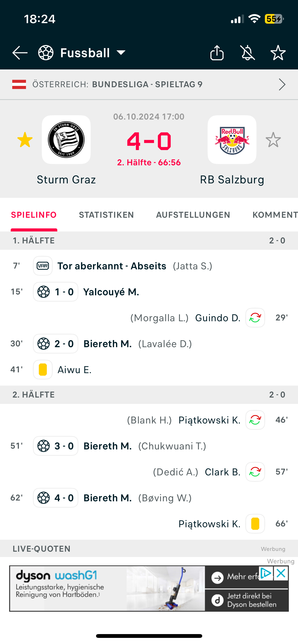
Task: Unfavorite Sturm Graz with yellow star
Action: coord(25,140)
